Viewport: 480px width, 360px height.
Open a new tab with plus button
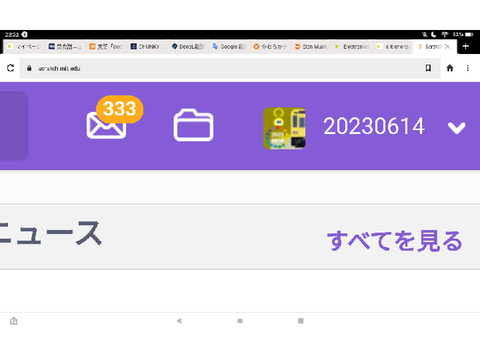point(466,46)
